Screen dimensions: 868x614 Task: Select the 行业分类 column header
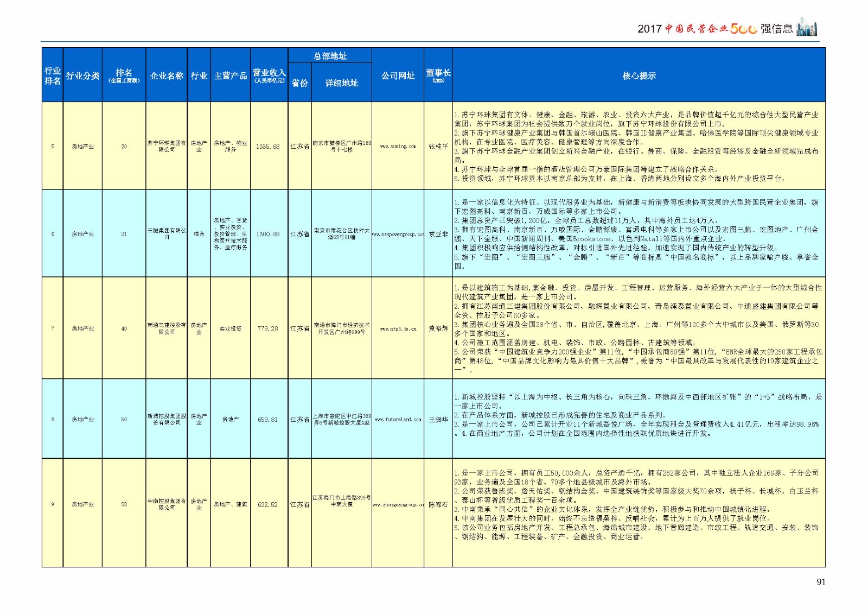click(x=82, y=75)
